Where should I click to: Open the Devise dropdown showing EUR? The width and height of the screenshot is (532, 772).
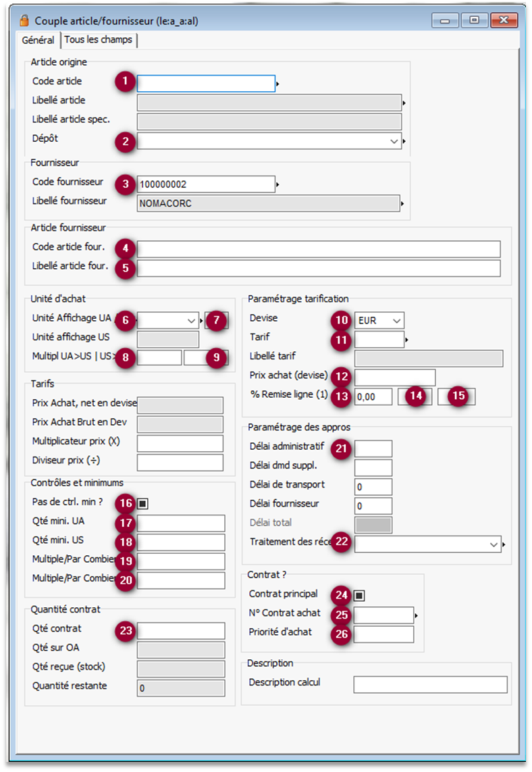(x=396, y=320)
